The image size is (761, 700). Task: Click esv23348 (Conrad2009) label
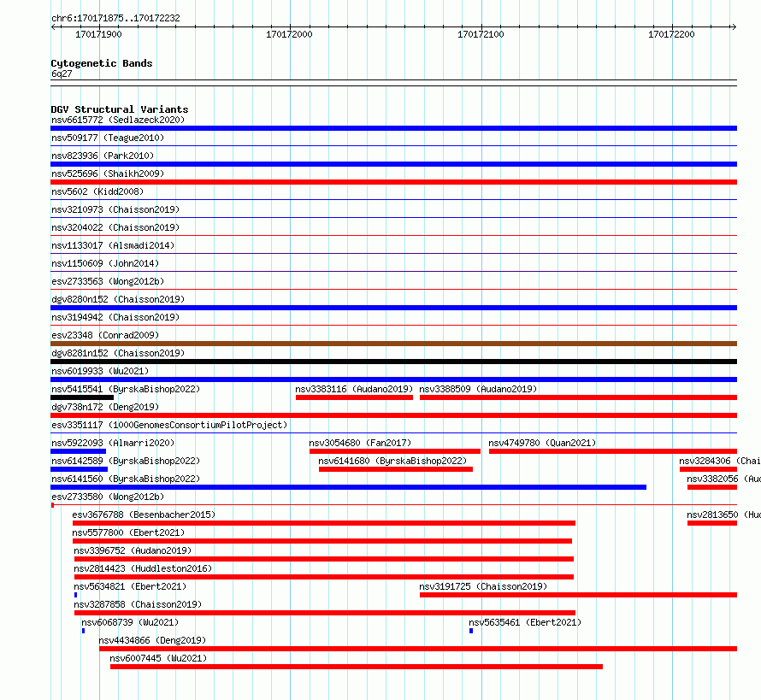point(105,335)
